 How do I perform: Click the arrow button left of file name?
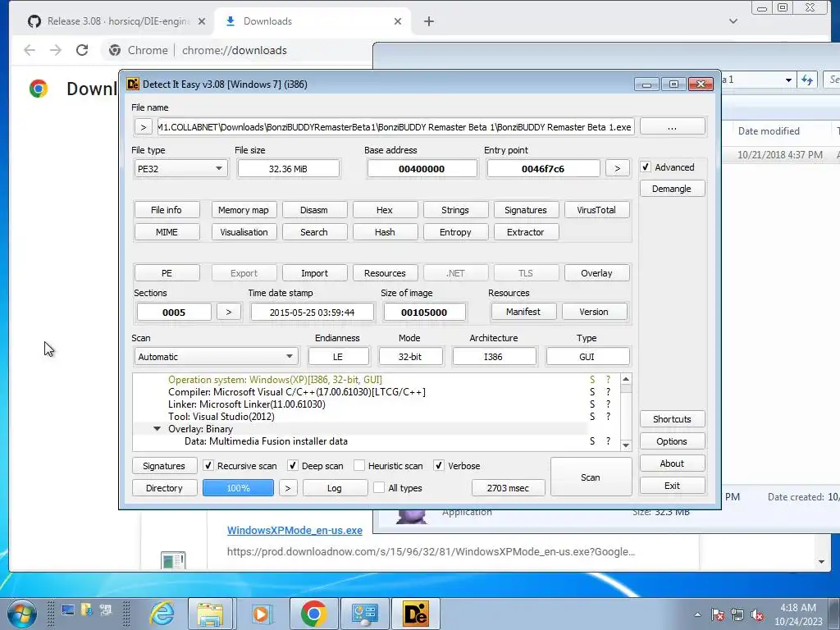click(x=143, y=127)
